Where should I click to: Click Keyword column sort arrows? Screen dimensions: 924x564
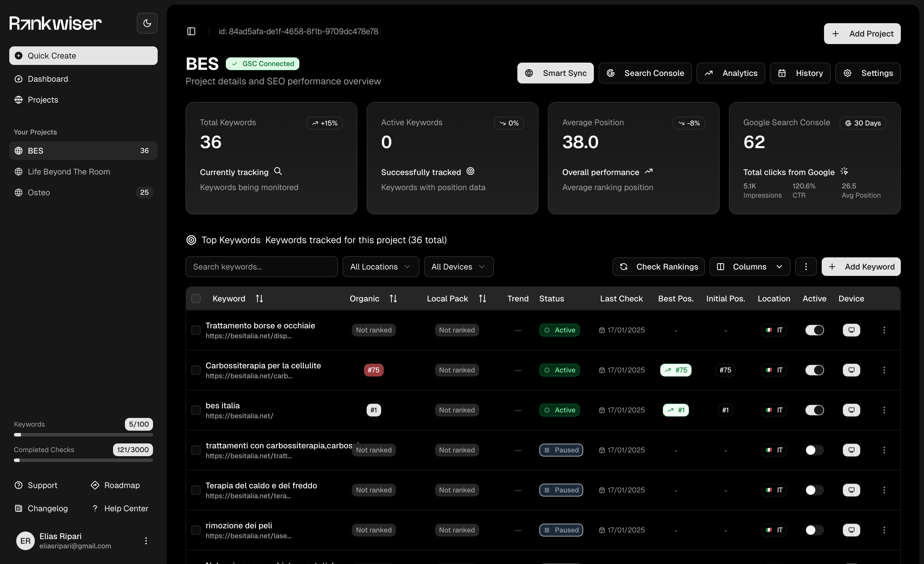259,299
